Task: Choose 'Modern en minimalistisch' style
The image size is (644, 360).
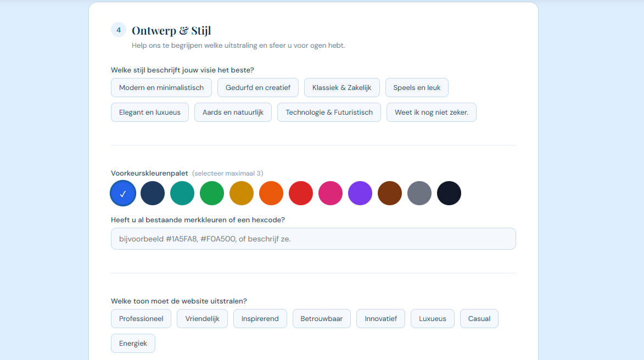Action: coord(161,87)
